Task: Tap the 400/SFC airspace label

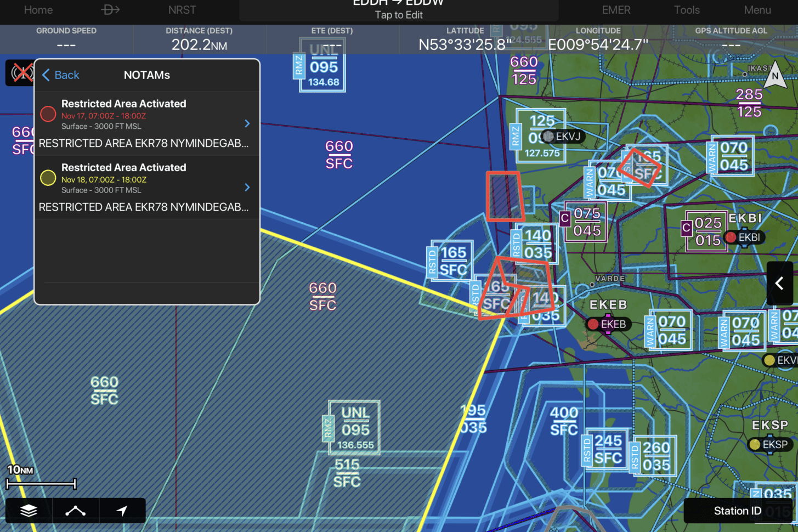Action: click(564, 421)
